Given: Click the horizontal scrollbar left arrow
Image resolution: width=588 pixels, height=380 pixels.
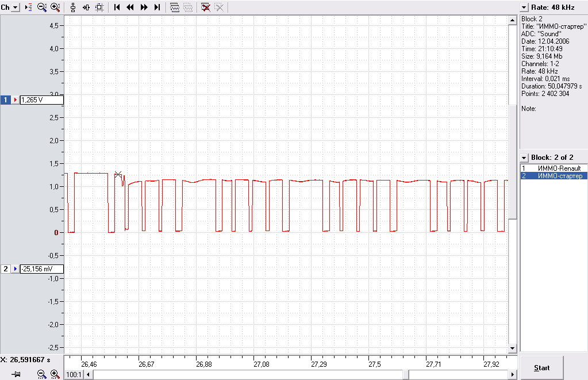Looking at the screenshot, I should [x=89, y=375].
